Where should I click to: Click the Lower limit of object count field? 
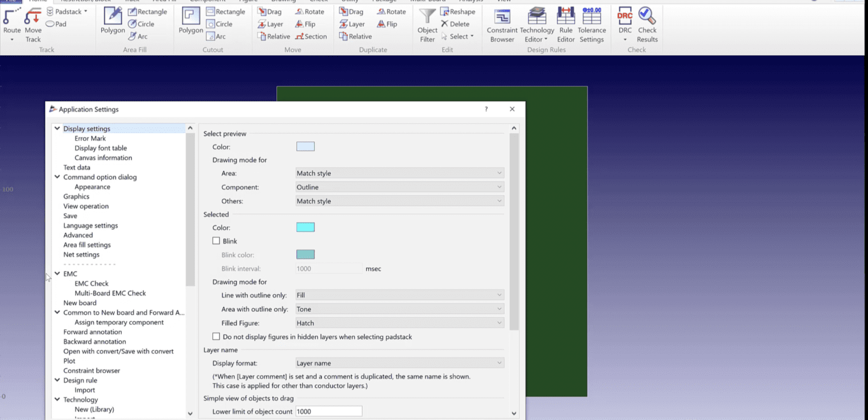[328, 411]
